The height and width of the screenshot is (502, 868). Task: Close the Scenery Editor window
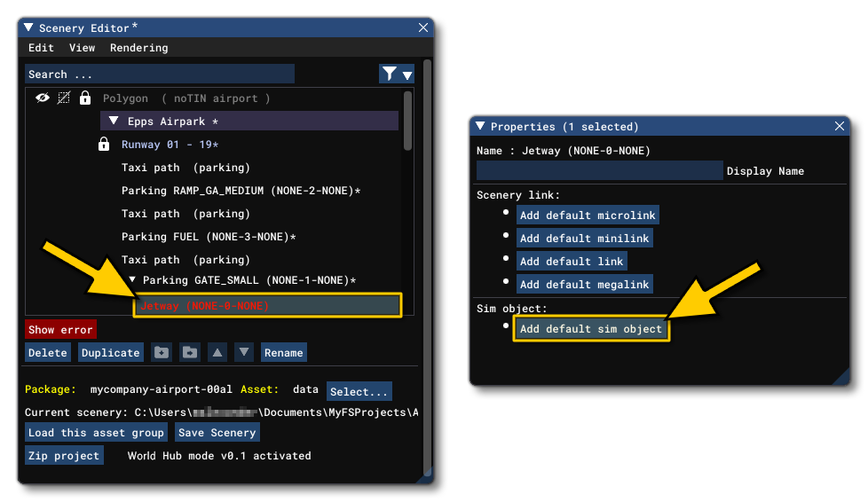(x=423, y=28)
